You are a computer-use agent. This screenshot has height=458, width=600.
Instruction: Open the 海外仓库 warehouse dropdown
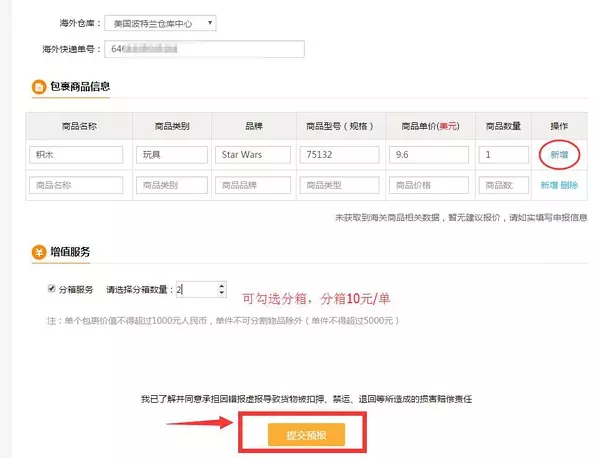pos(160,23)
